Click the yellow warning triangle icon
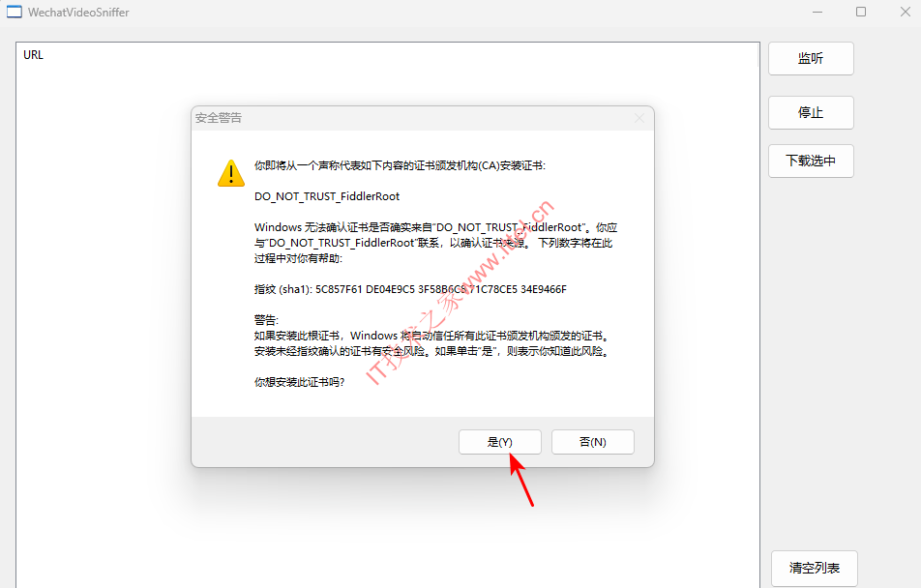Image resolution: width=921 pixels, height=588 pixels. tap(231, 173)
